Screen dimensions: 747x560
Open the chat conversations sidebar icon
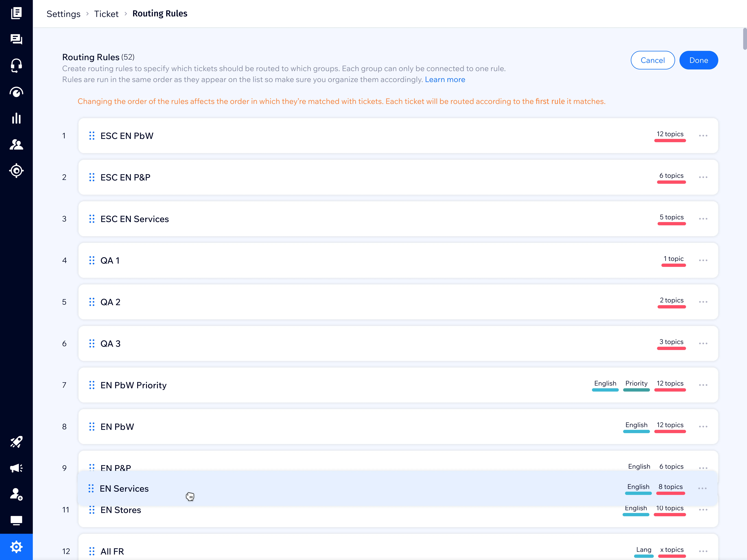click(16, 39)
